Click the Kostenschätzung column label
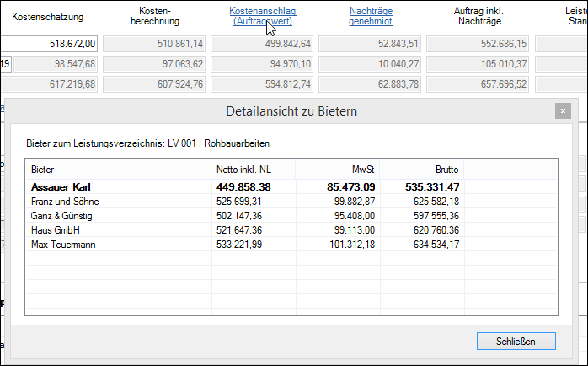The height and width of the screenshot is (366, 588). (48, 17)
